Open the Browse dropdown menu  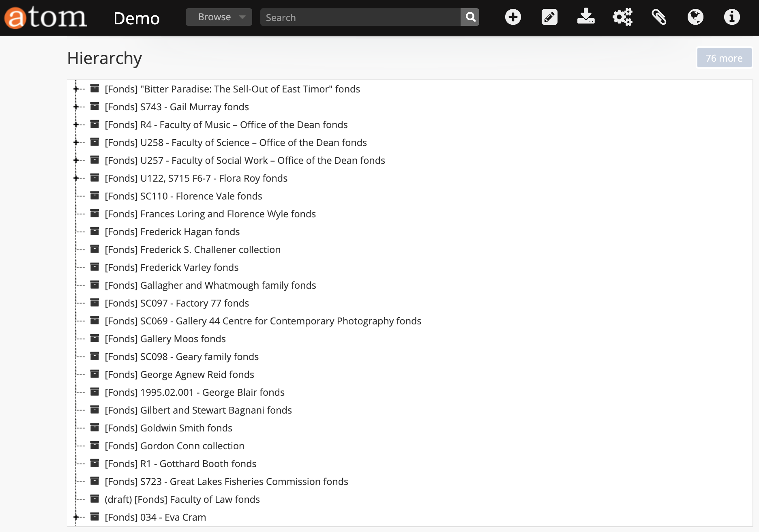point(219,17)
